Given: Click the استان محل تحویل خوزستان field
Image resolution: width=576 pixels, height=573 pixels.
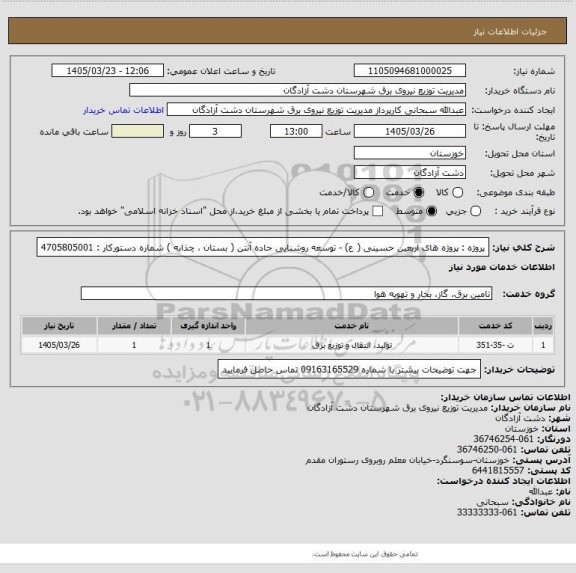Looking at the screenshot, I should [410, 153].
